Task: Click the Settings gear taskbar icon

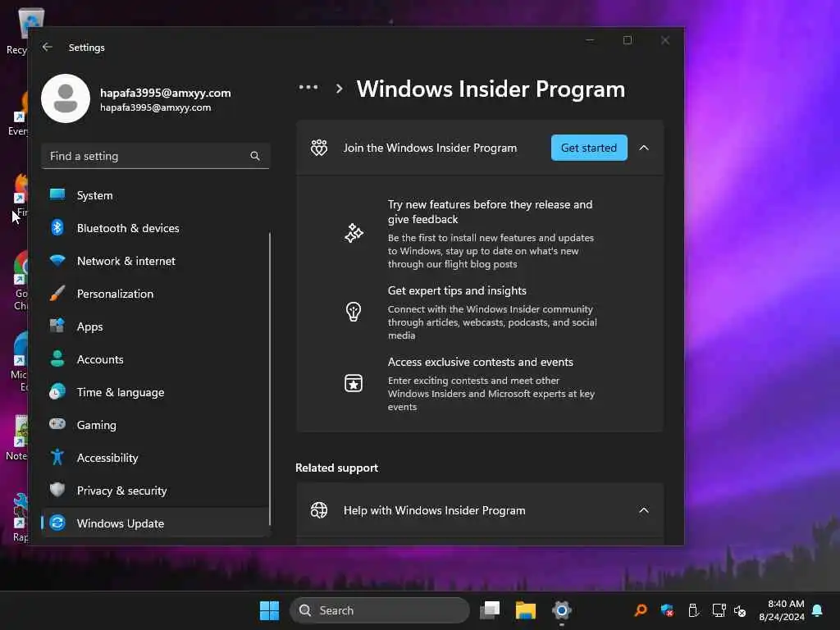Action: click(561, 610)
